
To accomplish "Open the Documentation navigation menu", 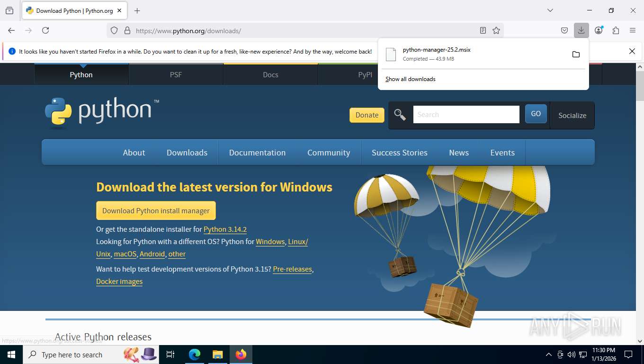I will pos(257,153).
